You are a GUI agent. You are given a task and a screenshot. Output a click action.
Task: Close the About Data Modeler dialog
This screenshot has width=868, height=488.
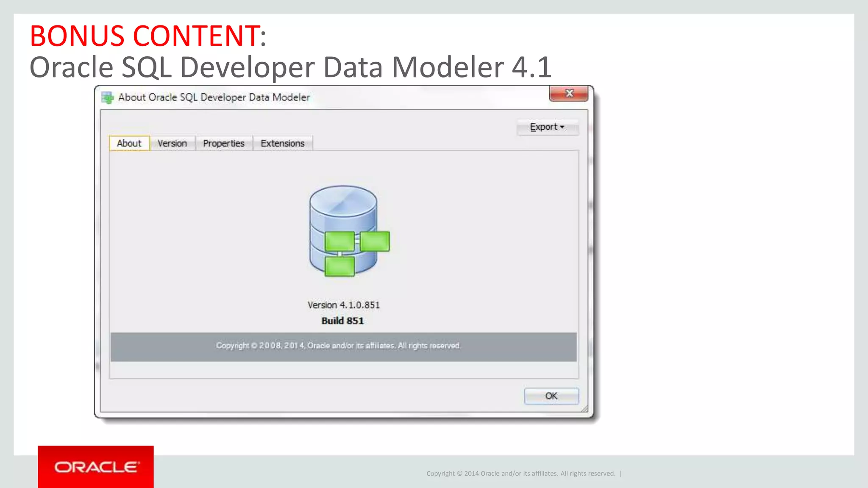(x=569, y=93)
